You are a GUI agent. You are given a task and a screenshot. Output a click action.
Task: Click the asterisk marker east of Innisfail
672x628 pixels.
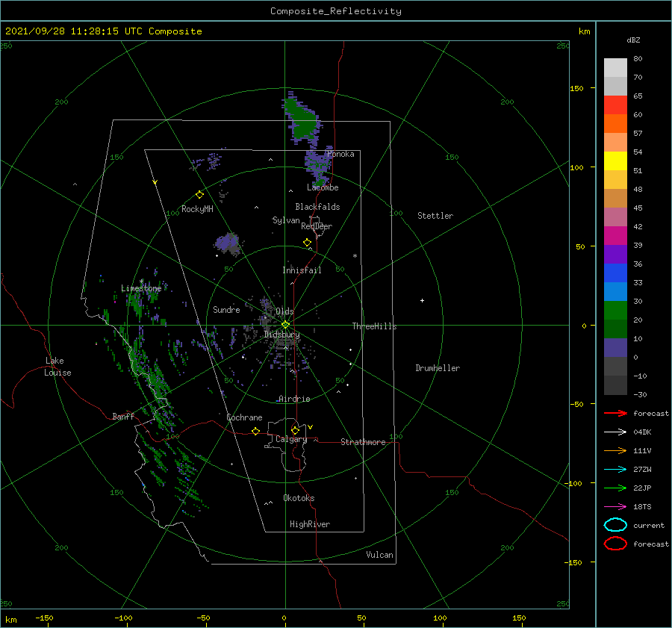pos(355,256)
